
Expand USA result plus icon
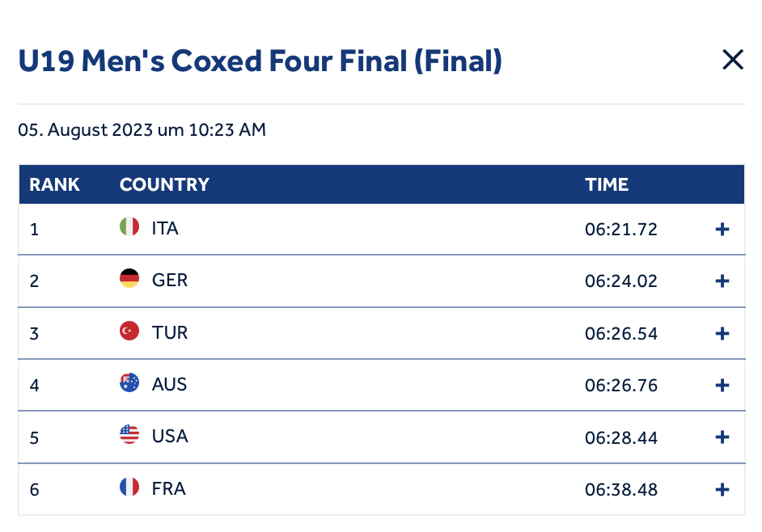[x=722, y=437]
